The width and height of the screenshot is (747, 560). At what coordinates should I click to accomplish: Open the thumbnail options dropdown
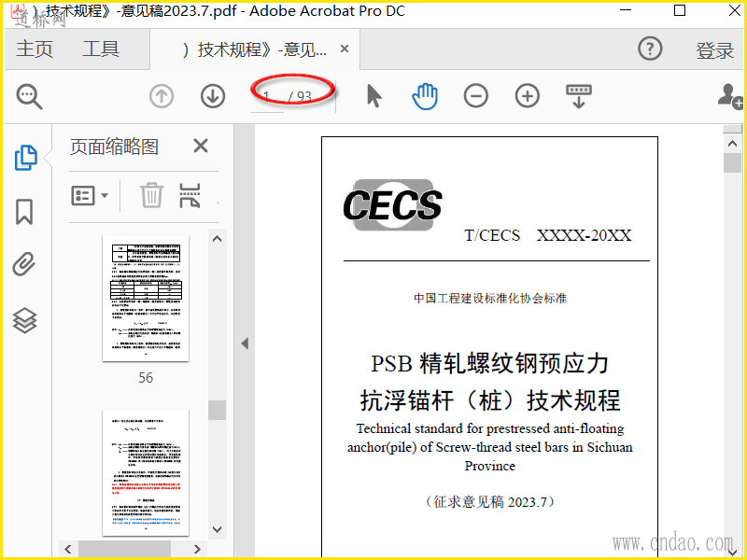(90, 195)
